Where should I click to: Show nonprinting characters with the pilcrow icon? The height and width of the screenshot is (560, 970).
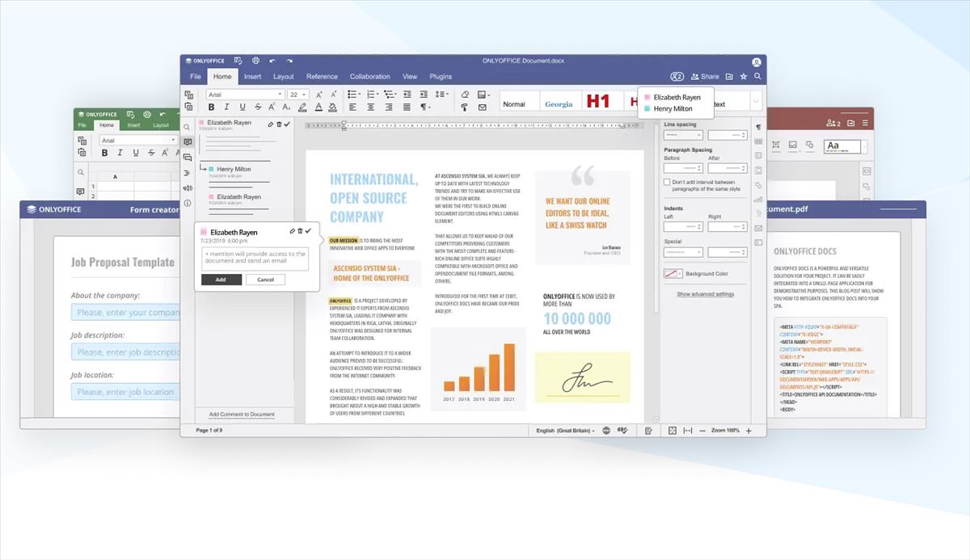(424, 105)
